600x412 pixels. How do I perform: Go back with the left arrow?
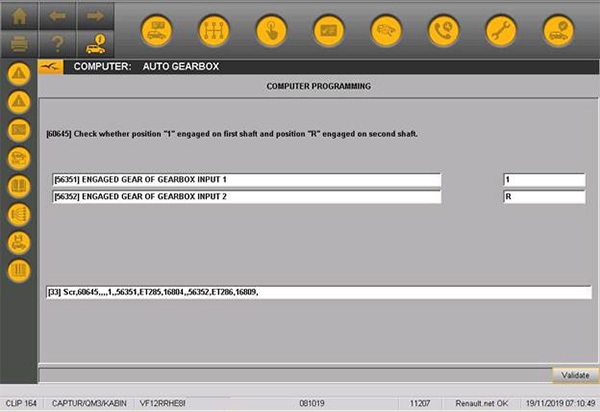[x=57, y=16]
